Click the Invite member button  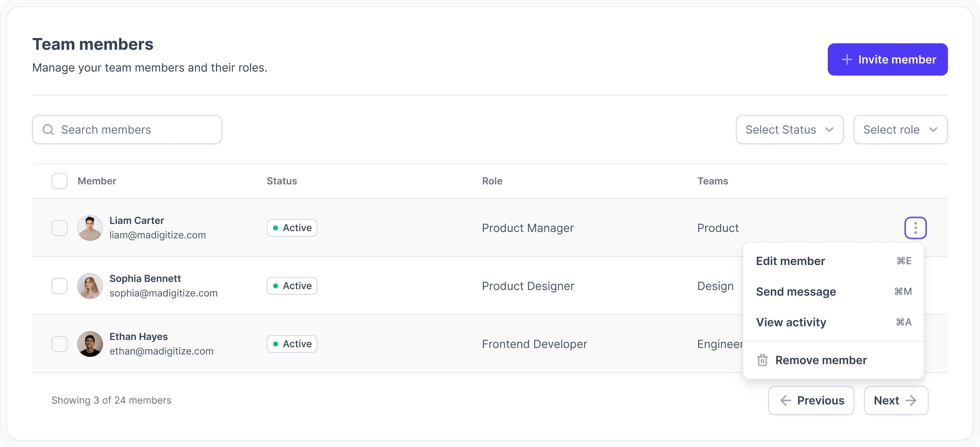point(887,59)
